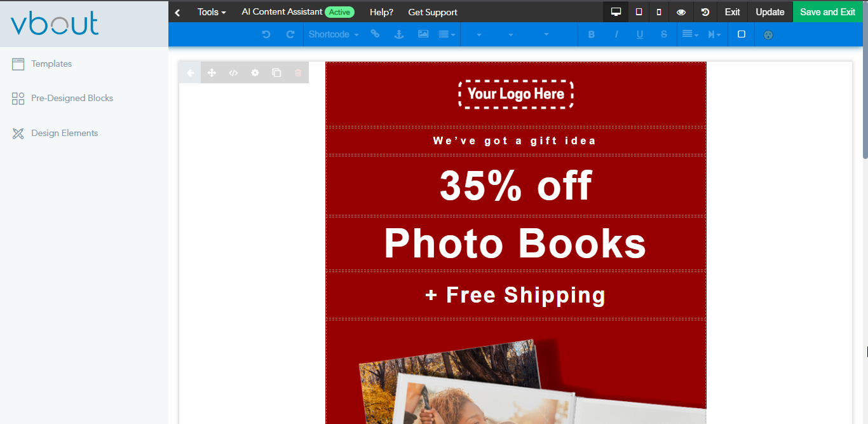The image size is (868, 424).
Task: Click the move block icon
Action: (x=212, y=72)
